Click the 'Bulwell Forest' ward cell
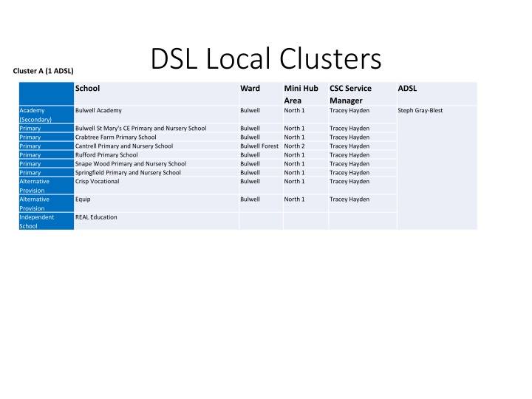Screen dimensions: 532x399 [x=259, y=146]
